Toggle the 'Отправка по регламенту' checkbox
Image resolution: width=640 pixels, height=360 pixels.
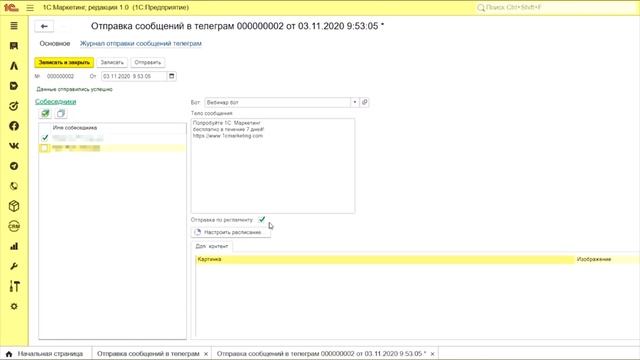262,220
